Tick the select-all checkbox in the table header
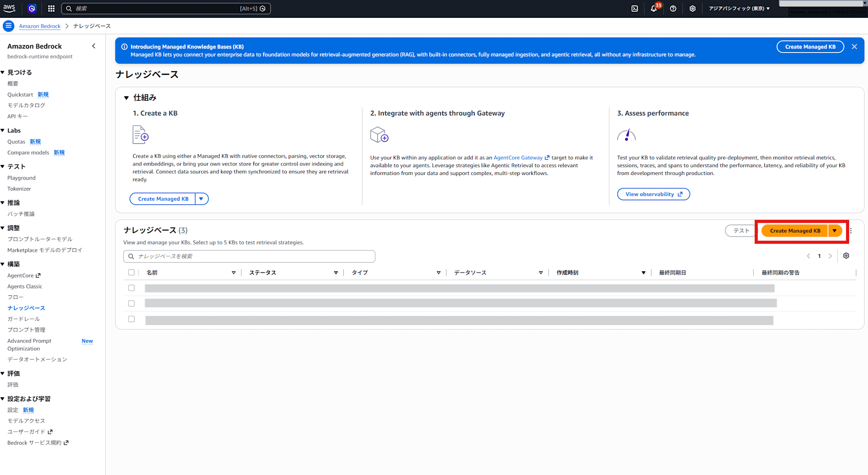Image resolution: width=868 pixels, height=475 pixels. [x=132, y=273]
